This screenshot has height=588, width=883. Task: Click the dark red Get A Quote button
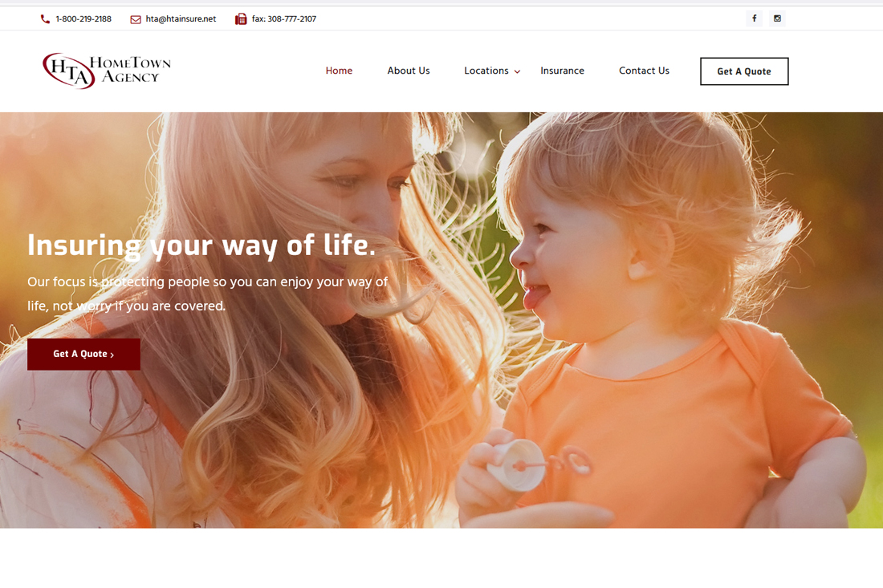[84, 354]
